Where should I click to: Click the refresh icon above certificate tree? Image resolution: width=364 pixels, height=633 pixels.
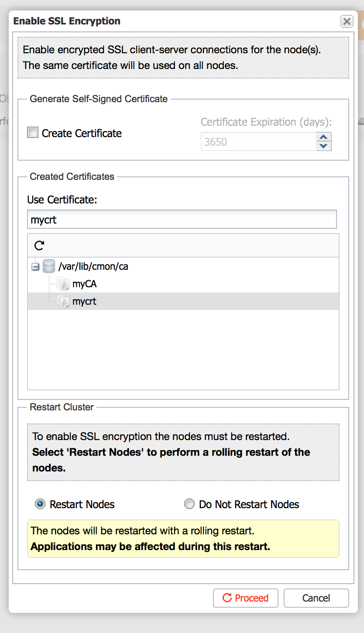[39, 245]
